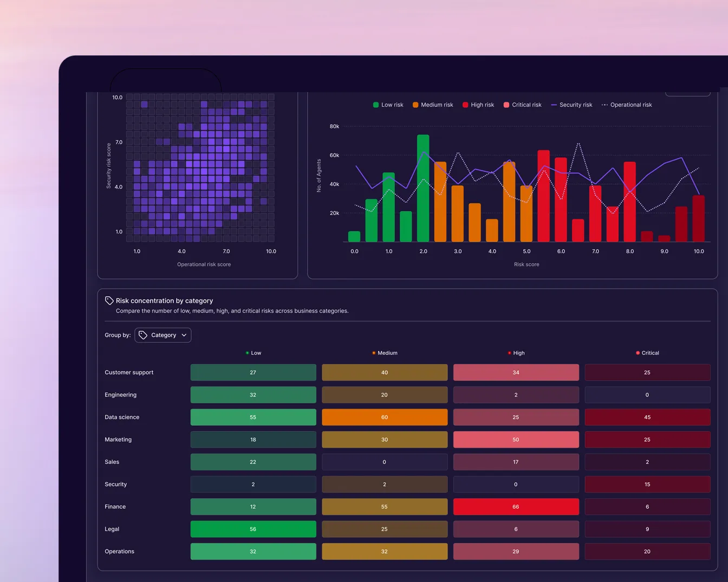Viewport: 728px width, 582px height.
Task: Select Legal Critical cell 9
Action: pos(647,529)
